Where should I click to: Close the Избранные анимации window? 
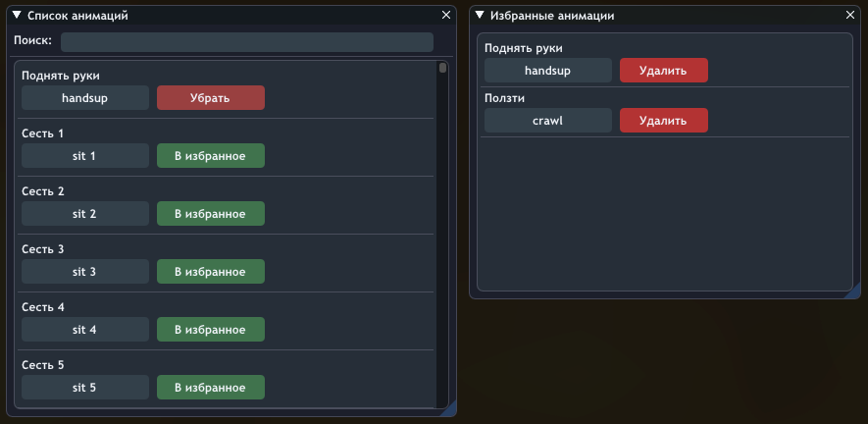[849, 16]
